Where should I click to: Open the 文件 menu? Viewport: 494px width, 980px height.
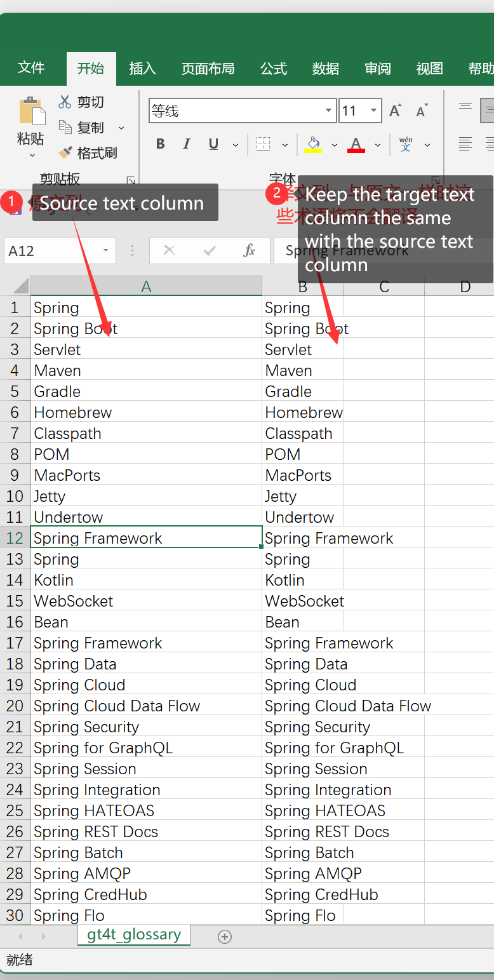tap(31, 69)
